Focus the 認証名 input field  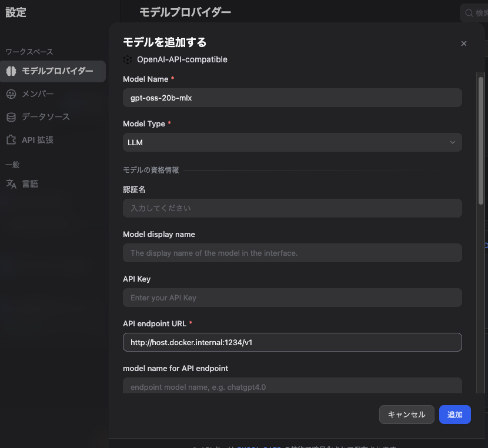pyautogui.click(x=292, y=208)
